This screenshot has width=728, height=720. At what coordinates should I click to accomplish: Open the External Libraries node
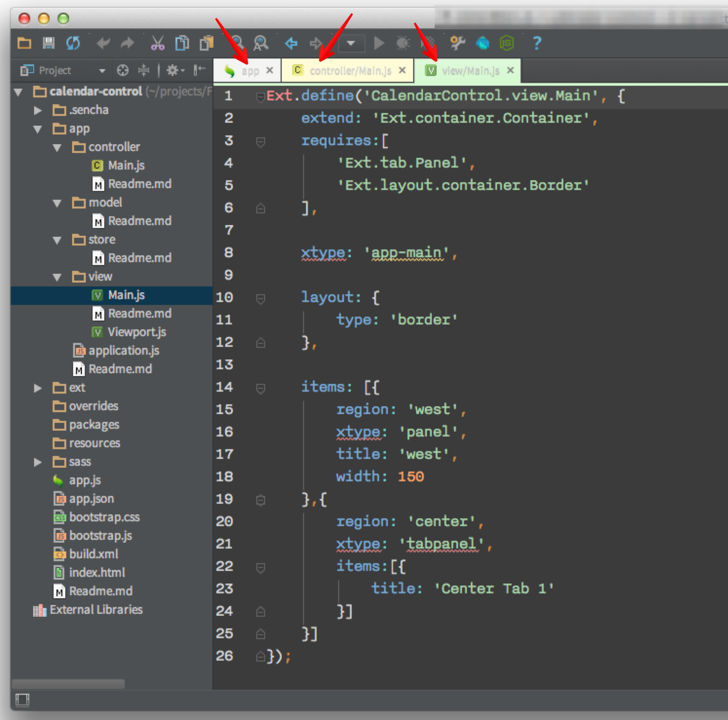88,610
